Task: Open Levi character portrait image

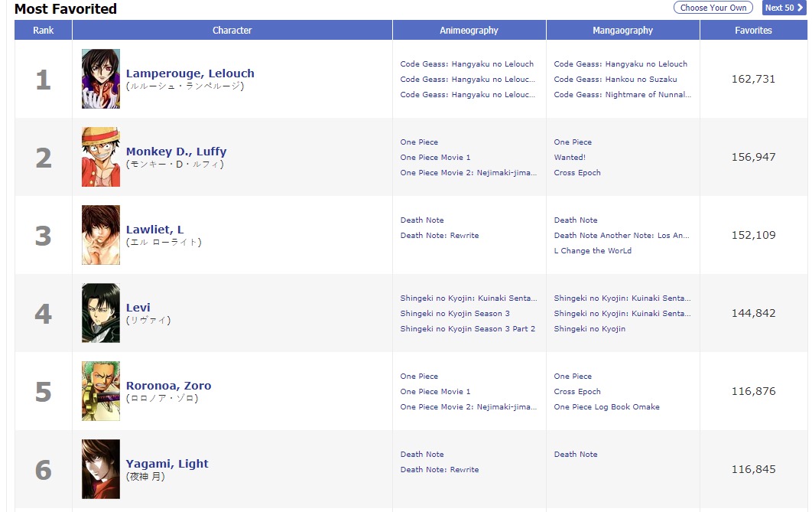Action: point(101,313)
